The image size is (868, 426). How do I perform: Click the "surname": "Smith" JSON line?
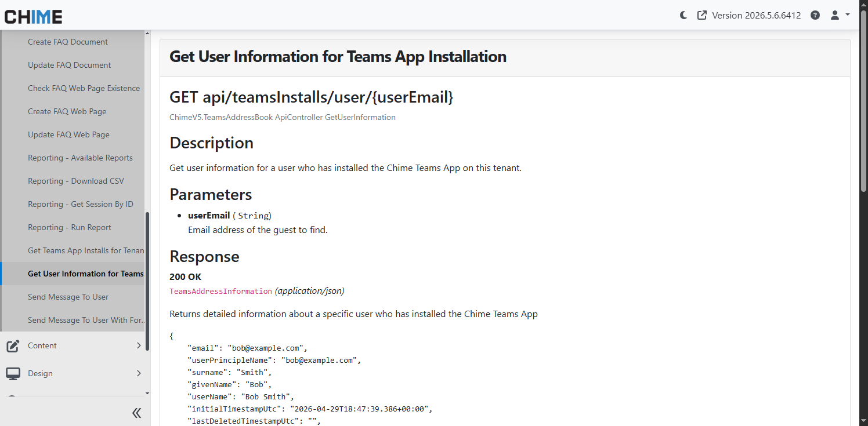229,373
